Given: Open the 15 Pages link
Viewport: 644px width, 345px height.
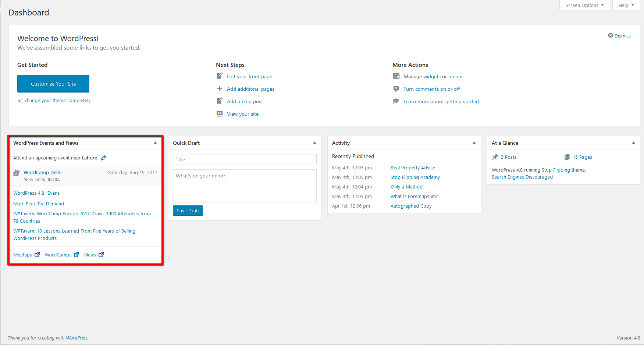Looking at the screenshot, I should pyautogui.click(x=582, y=157).
